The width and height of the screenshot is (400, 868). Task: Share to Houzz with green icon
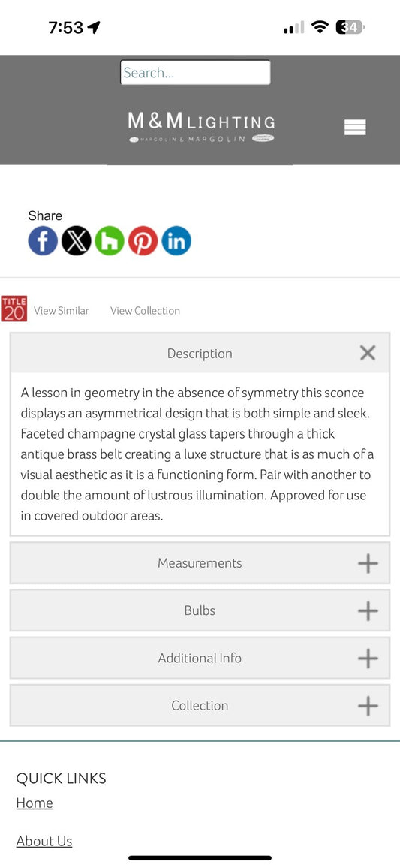point(110,241)
